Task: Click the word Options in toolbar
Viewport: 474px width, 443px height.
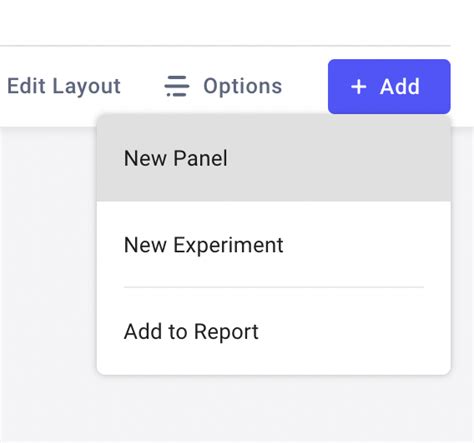Action: [243, 86]
